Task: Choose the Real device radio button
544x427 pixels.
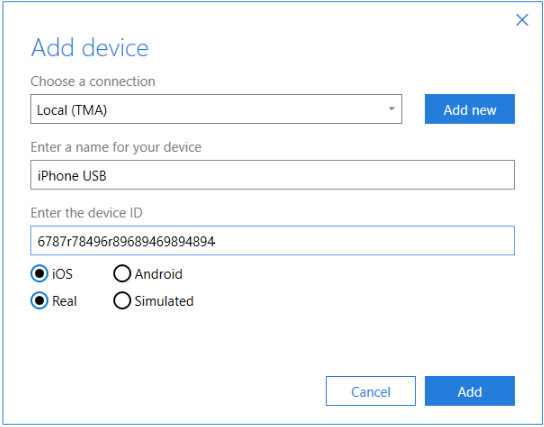Action: 39,300
